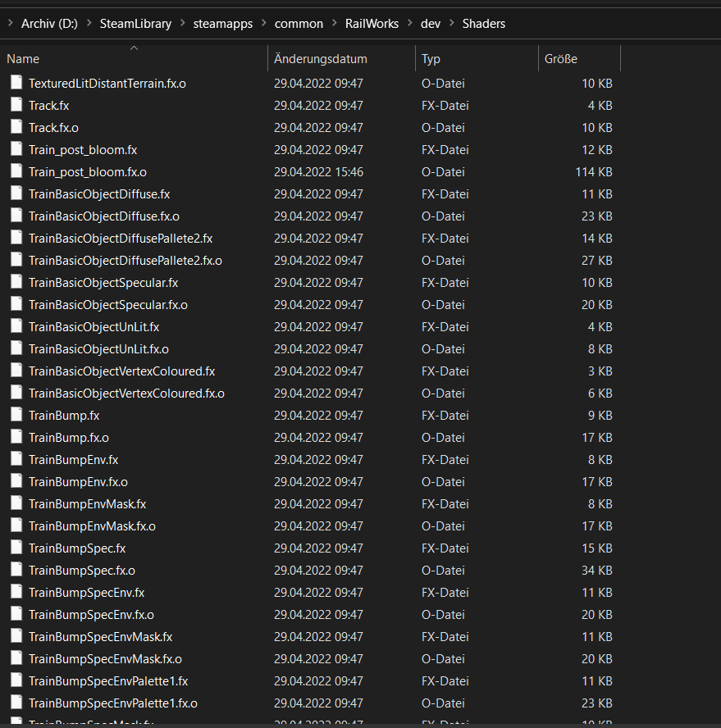Viewport: 721px width, 728px height.
Task: Click the file icon of TrainBumpEnv.fx.o
Action: tap(16, 481)
